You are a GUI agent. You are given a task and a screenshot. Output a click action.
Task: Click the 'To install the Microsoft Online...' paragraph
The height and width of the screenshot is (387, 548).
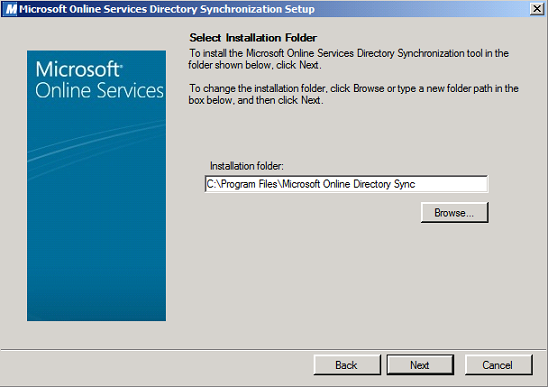tap(348, 59)
